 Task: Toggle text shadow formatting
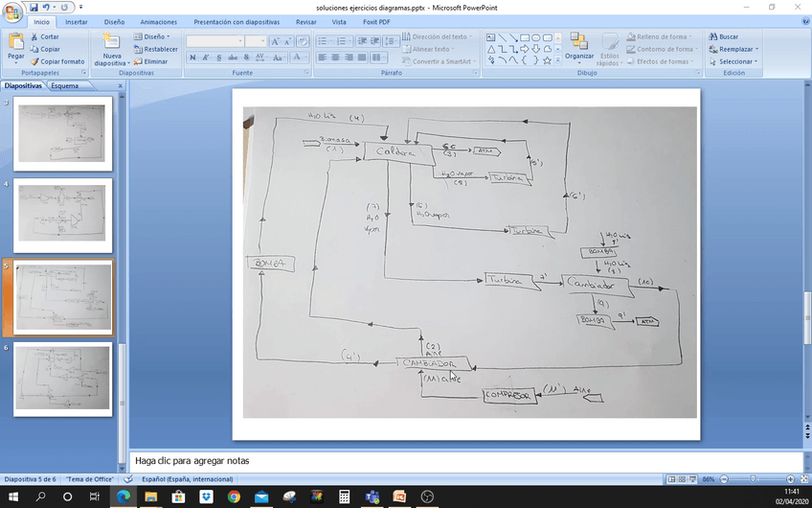[246, 58]
